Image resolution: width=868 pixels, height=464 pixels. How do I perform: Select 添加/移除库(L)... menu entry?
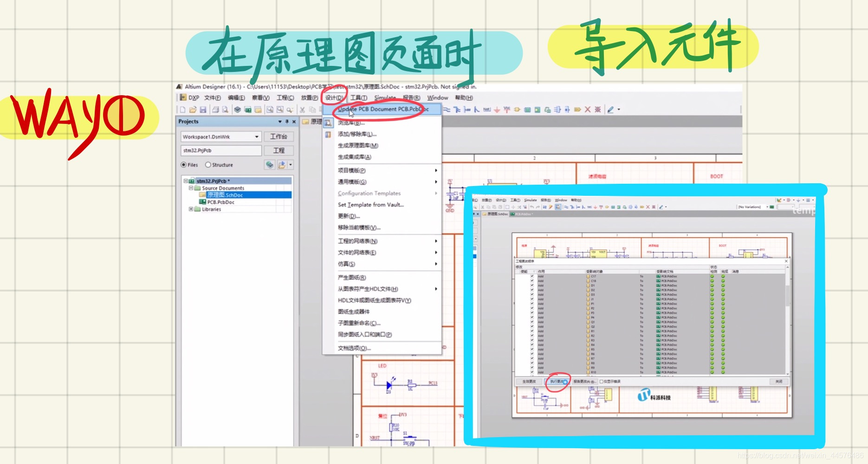357,134
